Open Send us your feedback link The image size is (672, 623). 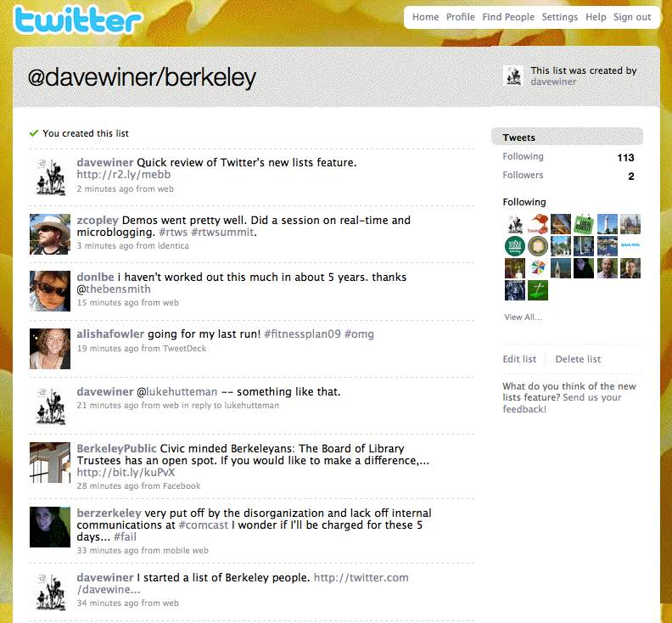[562, 403]
